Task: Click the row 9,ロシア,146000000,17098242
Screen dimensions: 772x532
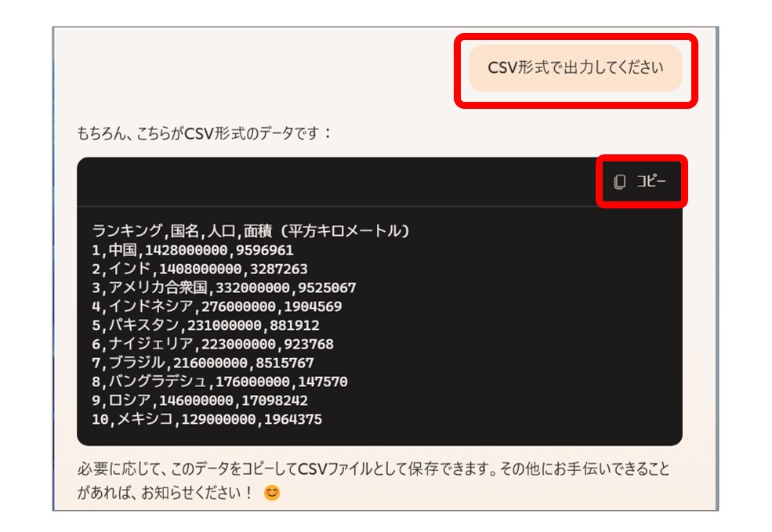Action: click(200, 400)
